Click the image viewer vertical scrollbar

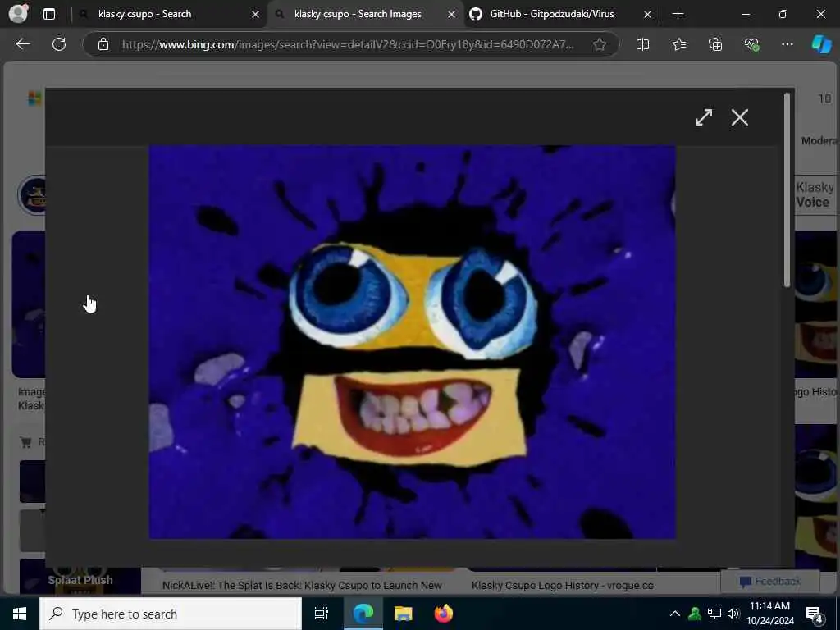click(x=787, y=190)
